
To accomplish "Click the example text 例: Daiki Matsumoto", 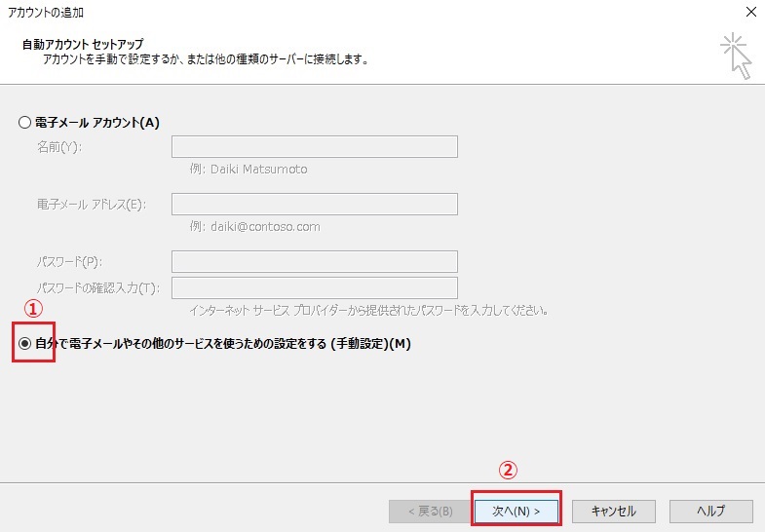I will coord(249,170).
